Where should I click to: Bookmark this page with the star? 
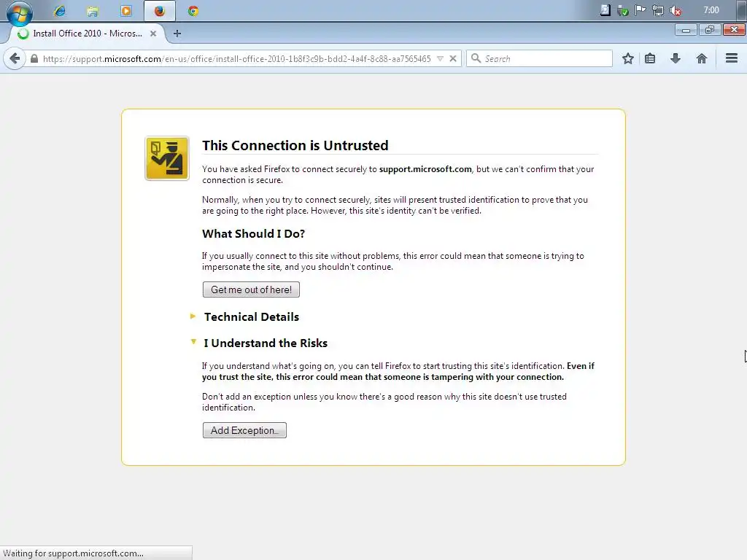[x=628, y=58]
